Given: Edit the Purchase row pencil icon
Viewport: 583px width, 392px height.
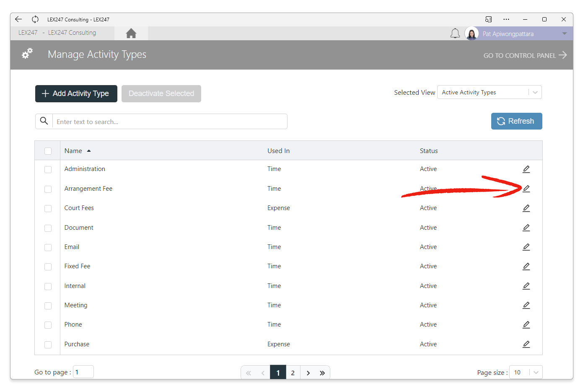Looking at the screenshot, I should tap(526, 344).
